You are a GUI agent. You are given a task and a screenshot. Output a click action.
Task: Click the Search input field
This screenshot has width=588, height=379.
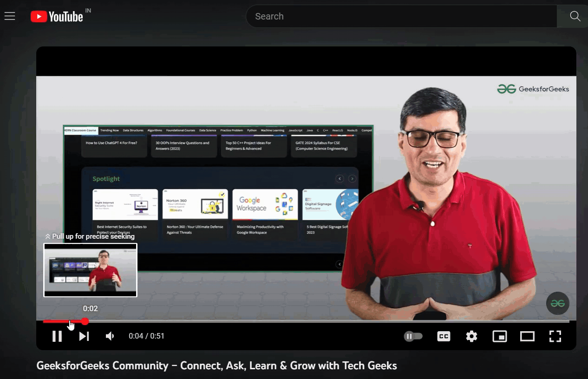tap(401, 16)
